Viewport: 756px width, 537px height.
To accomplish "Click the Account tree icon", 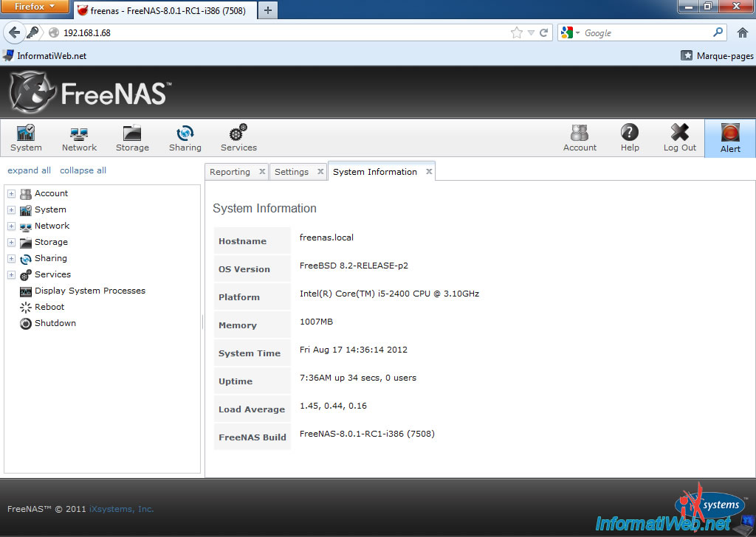I will pyautogui.click(x=26, y=193).
